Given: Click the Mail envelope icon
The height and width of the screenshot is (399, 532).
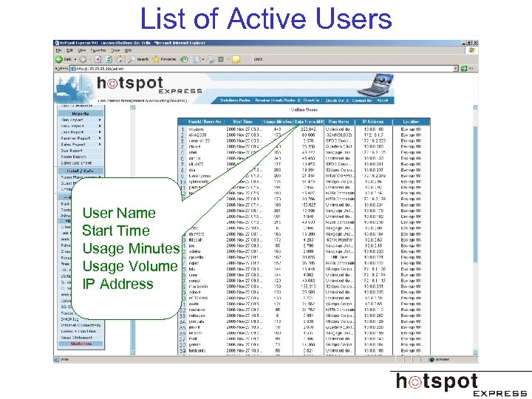Looking at the screenshot, I should coord(197,59).
